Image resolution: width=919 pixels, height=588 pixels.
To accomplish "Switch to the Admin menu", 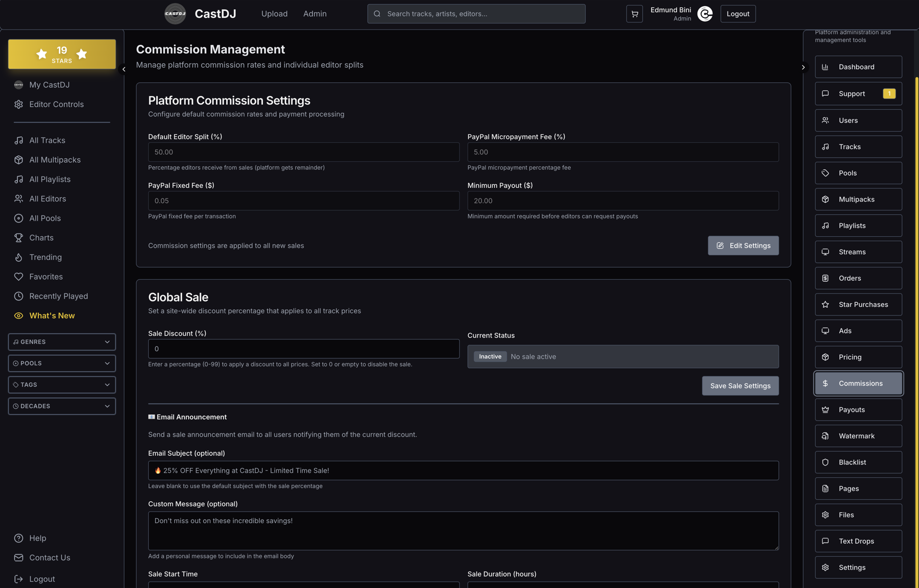I will coord(315,14).
